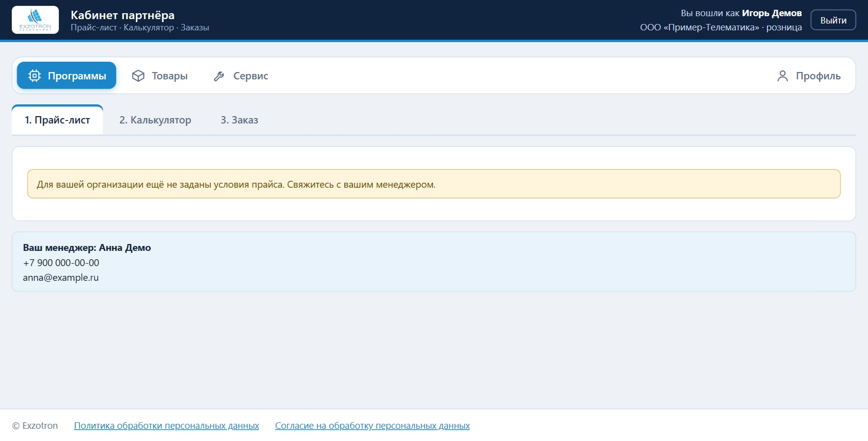
Task: Open the Сервис section
Action: [x=241, y=75]
